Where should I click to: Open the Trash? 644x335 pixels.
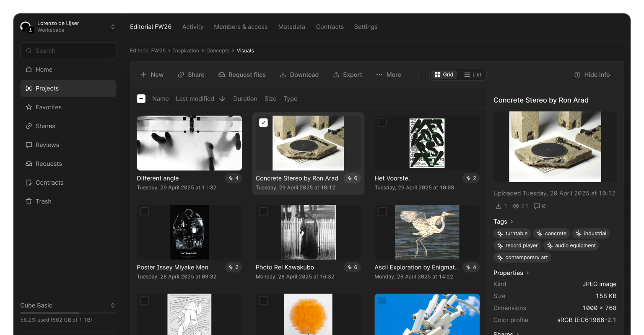[68, 201]
